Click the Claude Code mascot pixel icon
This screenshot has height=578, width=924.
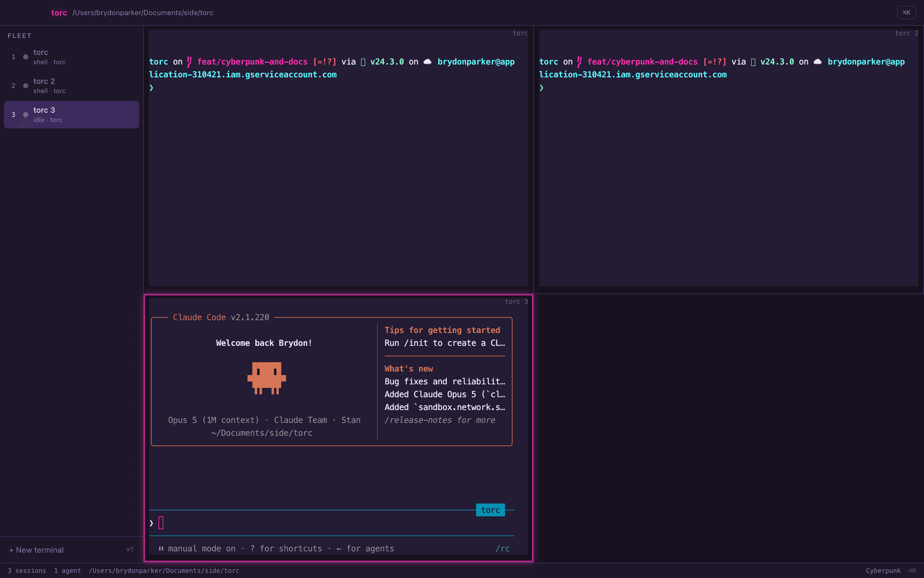(267, 378)
